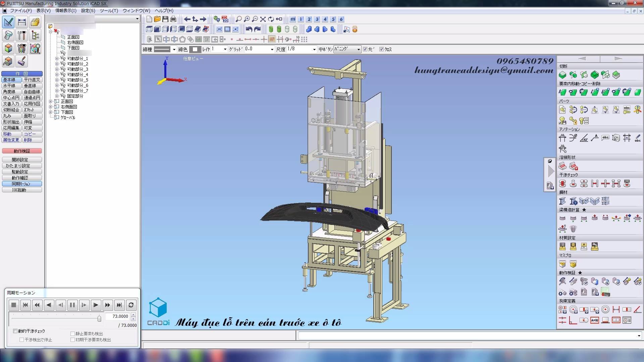
Task: Click the 同期モーション timeline slider handle
Action: click(x=99, y=318)
